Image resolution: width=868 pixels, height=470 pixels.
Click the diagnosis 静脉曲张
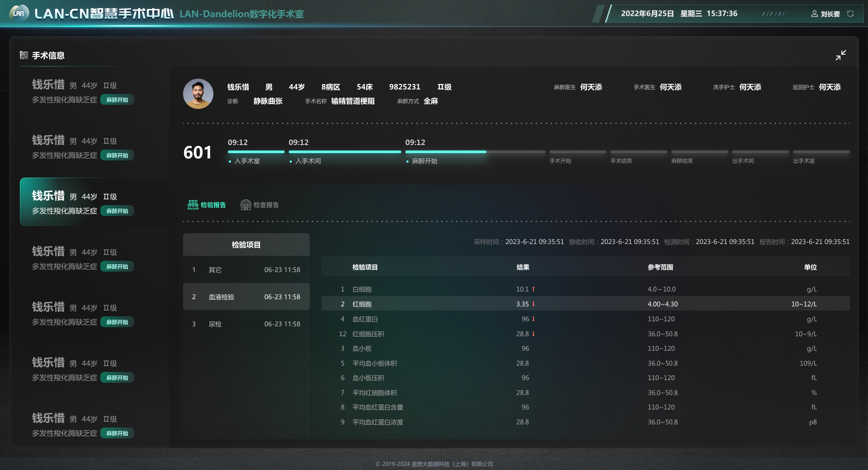pyautogui.click(x=268, y=101)
